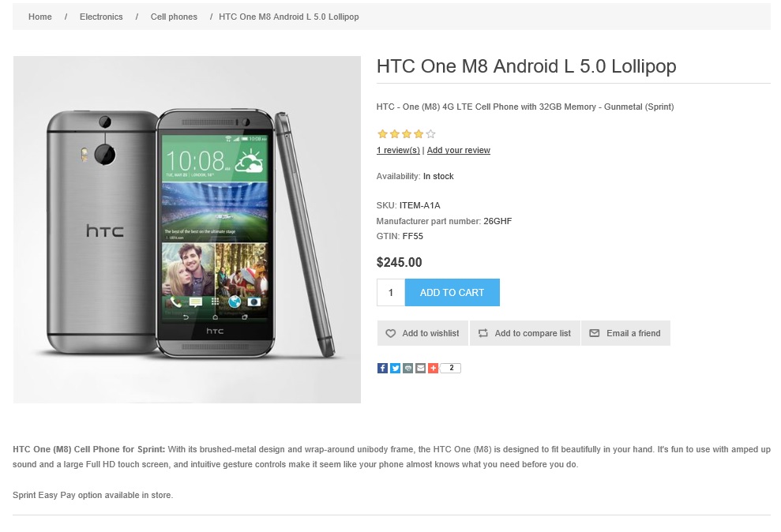This screenshot has width=781, height=532.
Task: Click the share count bubble showing 2
Action: (451, 369)
